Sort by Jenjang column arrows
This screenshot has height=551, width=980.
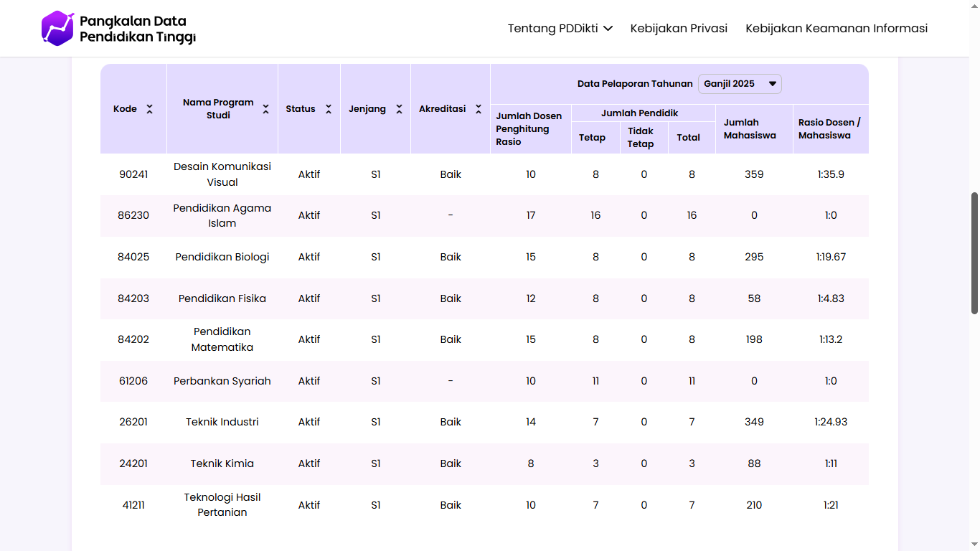pyautogui.click(x=400, y=109)
